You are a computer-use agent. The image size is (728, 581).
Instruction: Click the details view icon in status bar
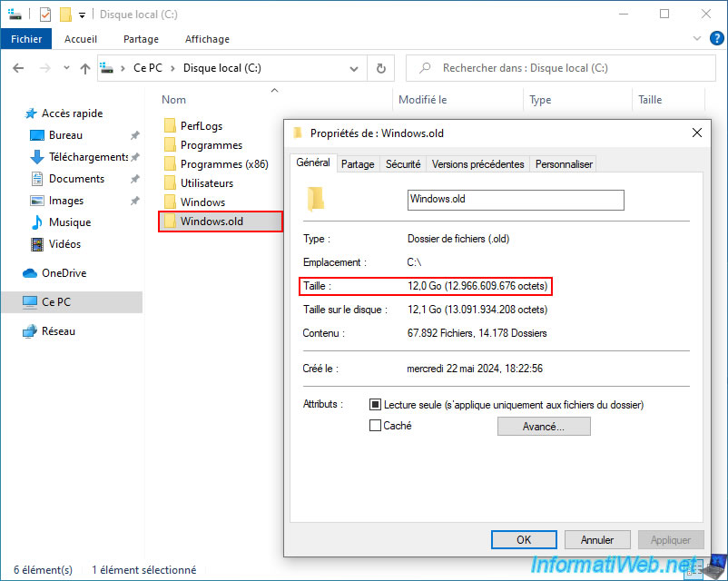pos(695,569)
